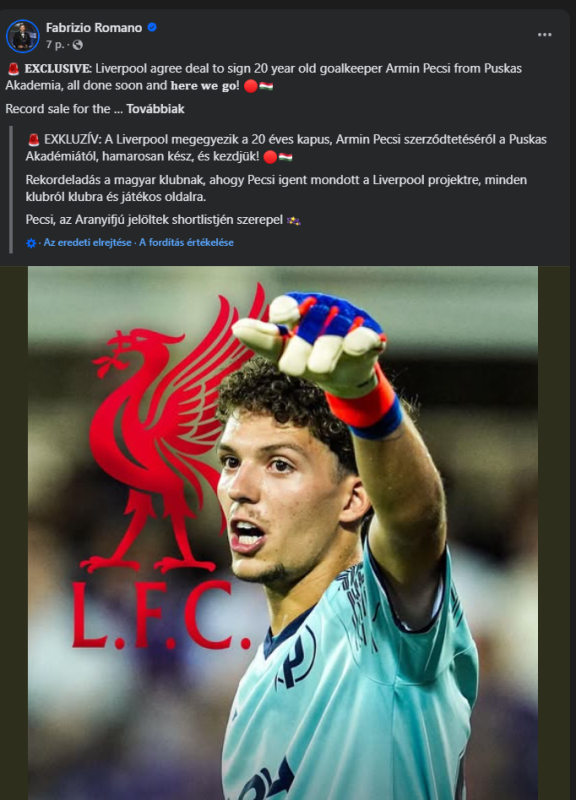
Task: Click the Hungarian flag emoji in translated text
Action: (285, 157)
